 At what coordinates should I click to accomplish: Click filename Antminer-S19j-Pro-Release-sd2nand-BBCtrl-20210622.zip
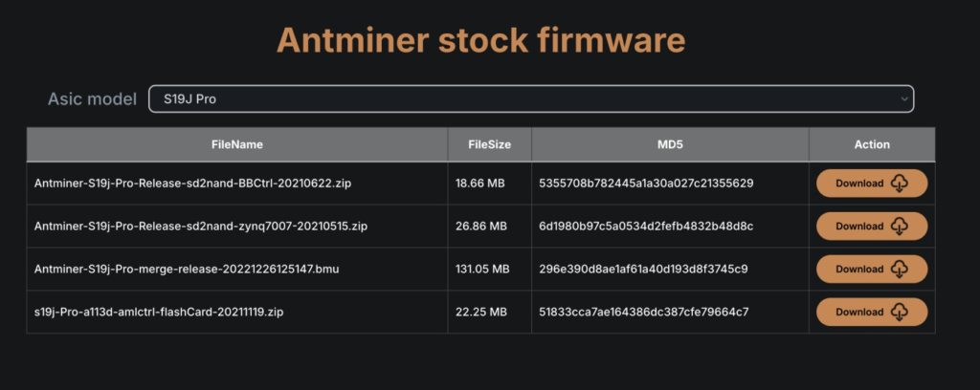(x=192, y=184)
